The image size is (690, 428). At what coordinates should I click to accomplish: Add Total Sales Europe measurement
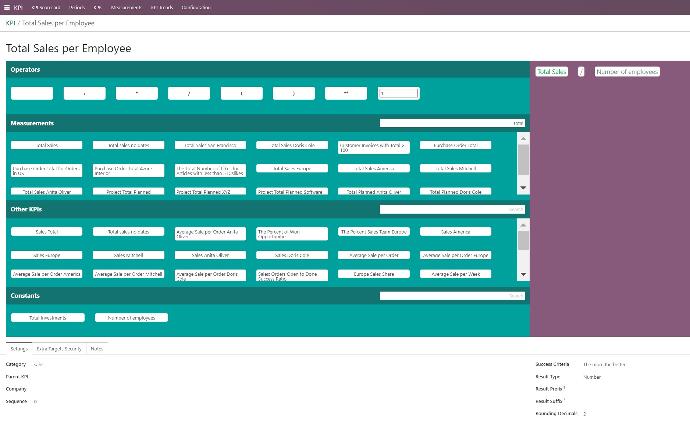click(292, 168)
